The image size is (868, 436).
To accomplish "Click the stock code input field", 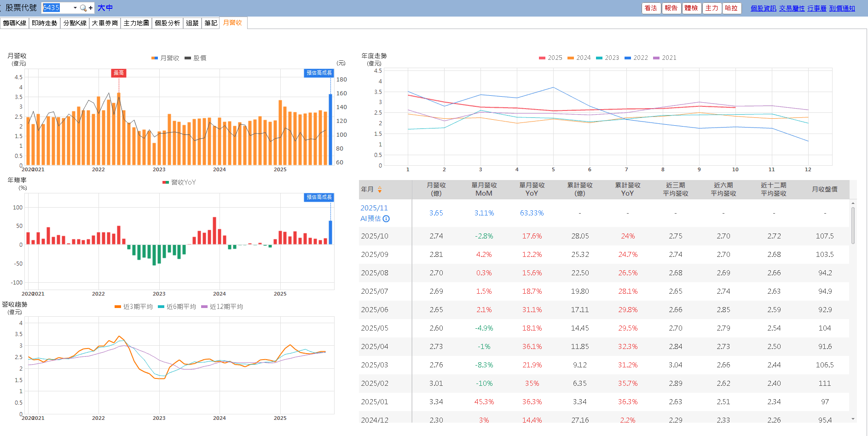I will point(57,8).
